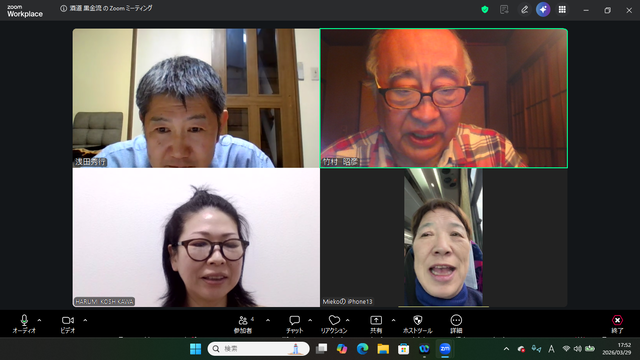Screen dimensions: 640x360
Task: Toggle IME input mode letter A
Action: (551, 349)
